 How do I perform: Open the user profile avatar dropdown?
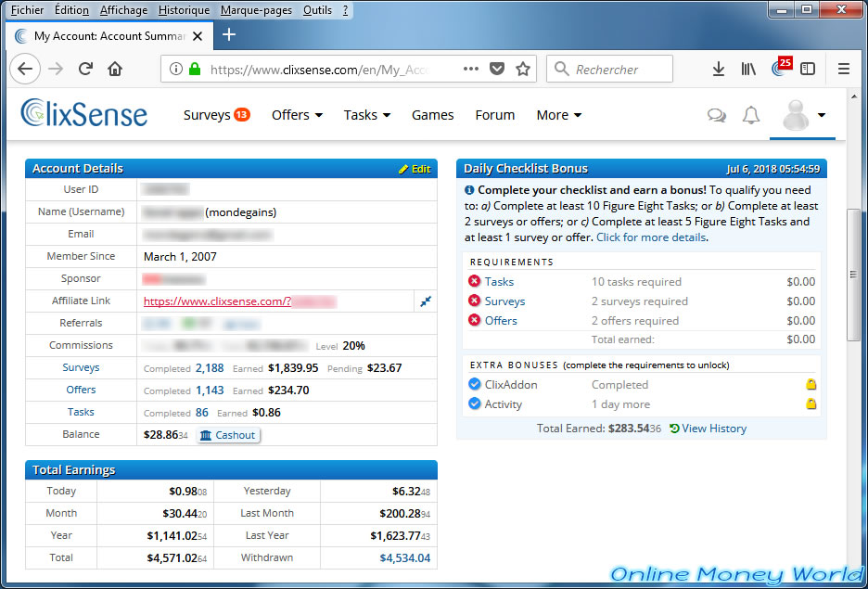tap(803, 115)
